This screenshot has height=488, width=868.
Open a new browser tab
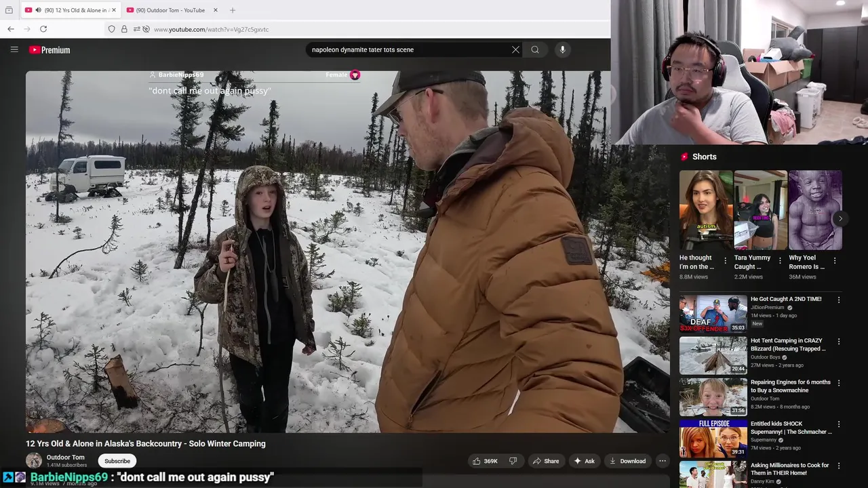pos(233,10)
